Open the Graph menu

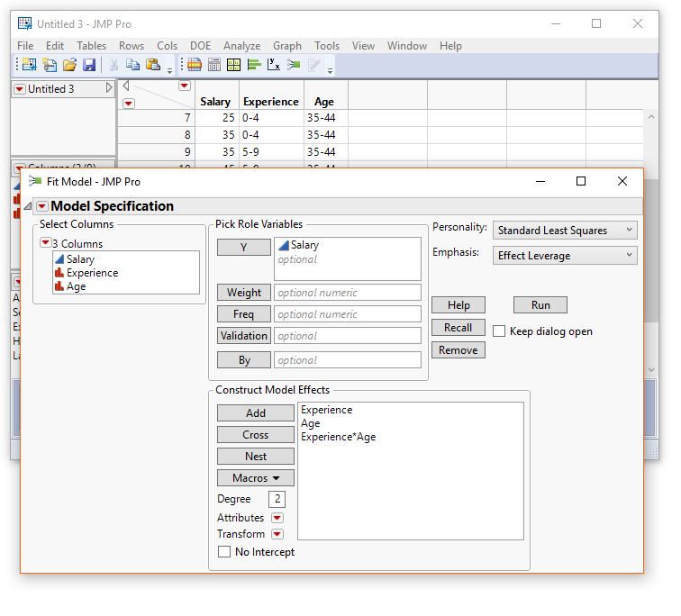coord(287,46)
